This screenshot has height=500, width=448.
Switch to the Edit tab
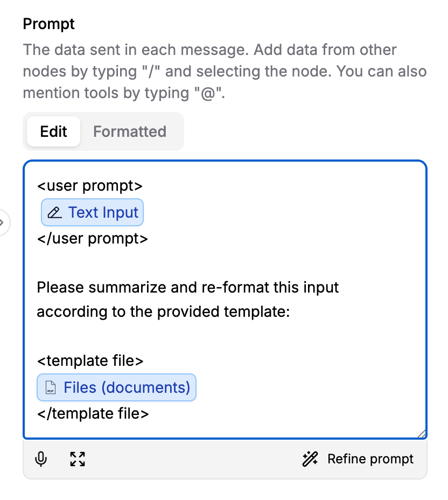click(x=54, y=131)
